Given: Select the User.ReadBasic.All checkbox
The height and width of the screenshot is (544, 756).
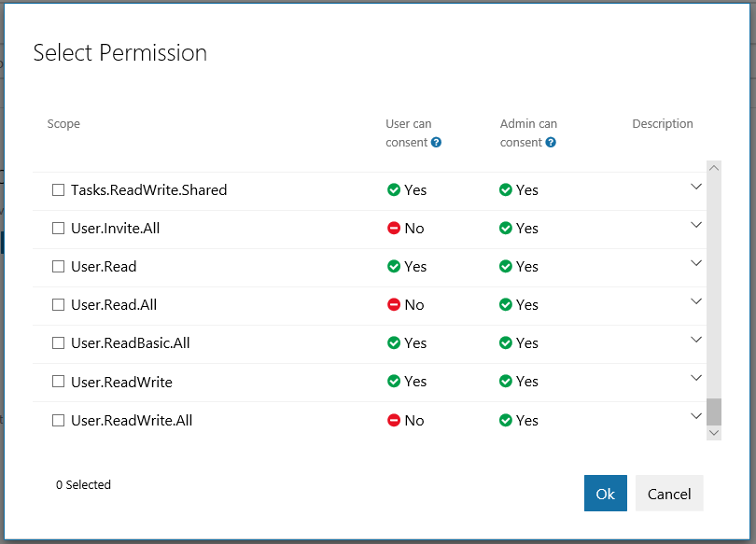Looking at the screenshot, I should 59,343.
